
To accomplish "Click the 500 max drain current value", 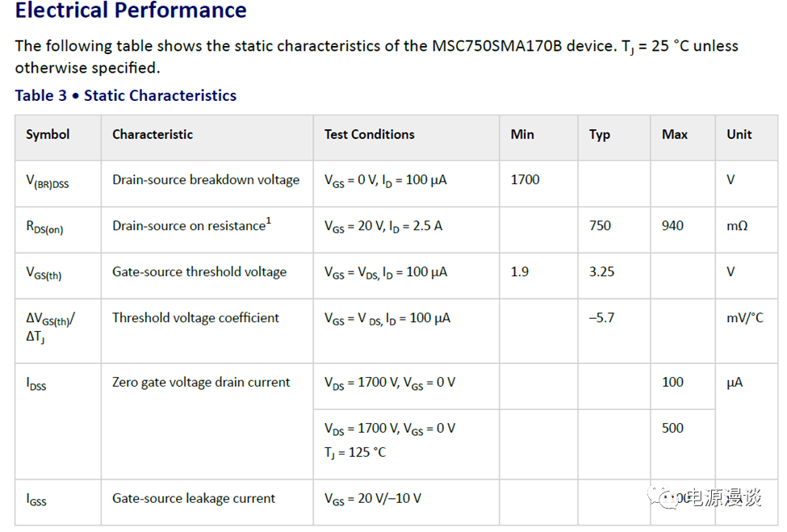I will point(672,429).
